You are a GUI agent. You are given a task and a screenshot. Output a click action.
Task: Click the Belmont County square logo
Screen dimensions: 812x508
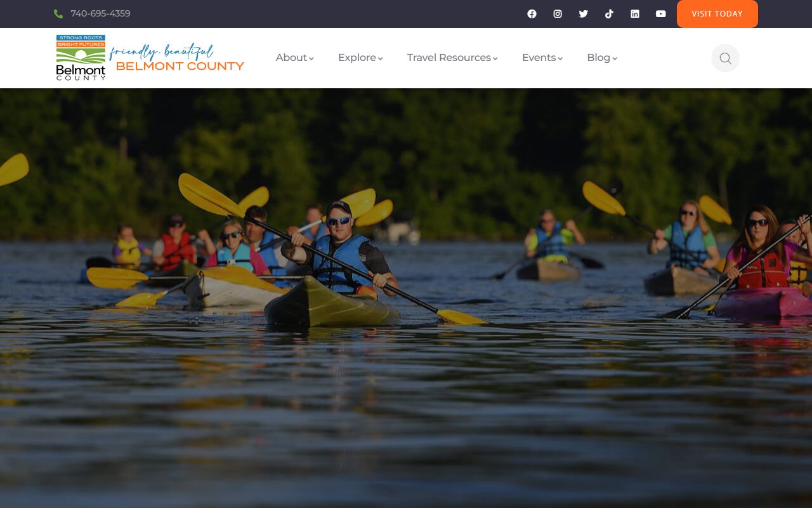(x=81, y=58)
